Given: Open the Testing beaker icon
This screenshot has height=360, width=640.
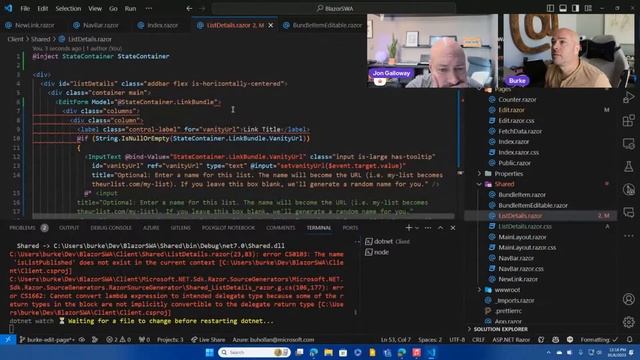Looking at the screenshot, I should tap(629, 167).
